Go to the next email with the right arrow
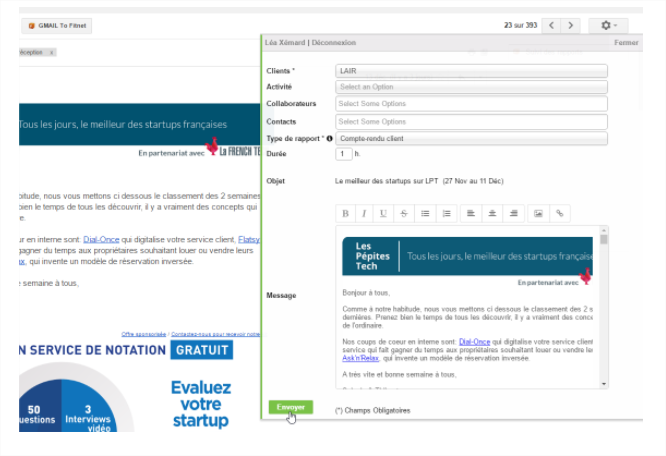Viewport: 666px width, 456px height. 570,25
